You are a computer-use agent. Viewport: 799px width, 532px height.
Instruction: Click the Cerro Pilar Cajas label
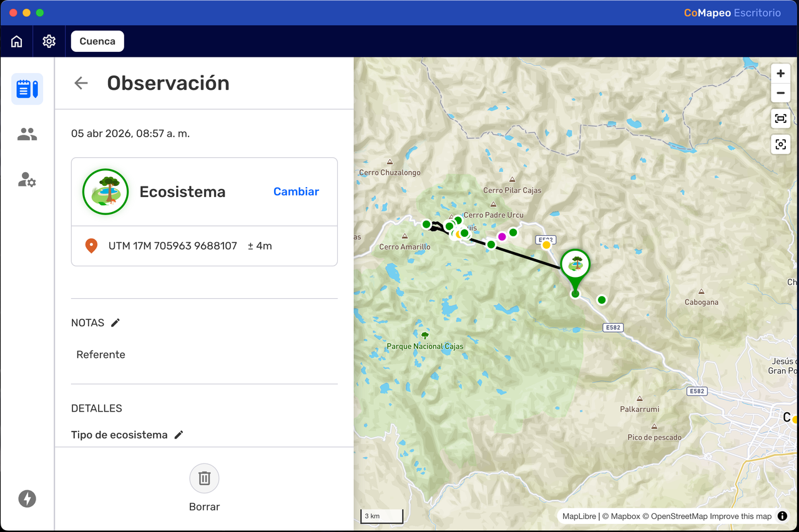(x=512, y=190)
